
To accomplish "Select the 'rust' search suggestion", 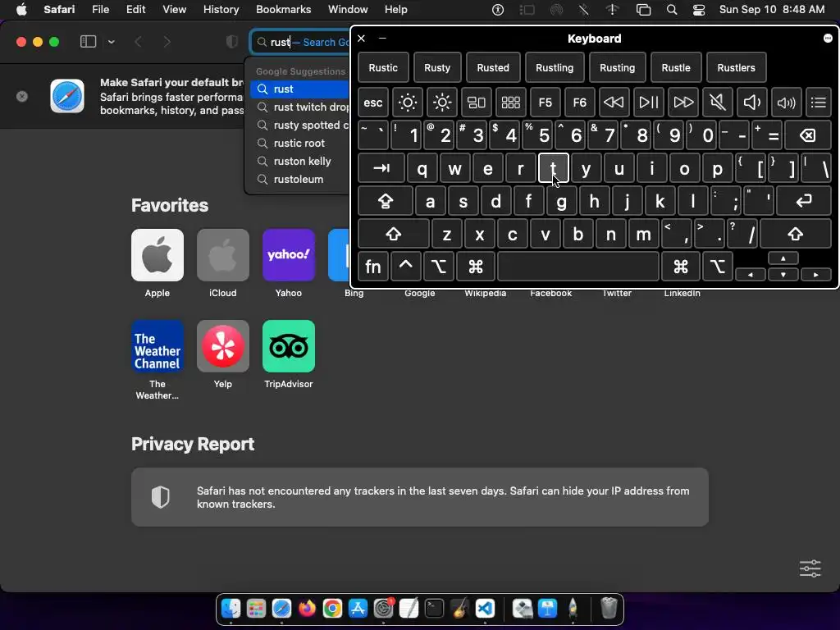I will coord(300,89).
